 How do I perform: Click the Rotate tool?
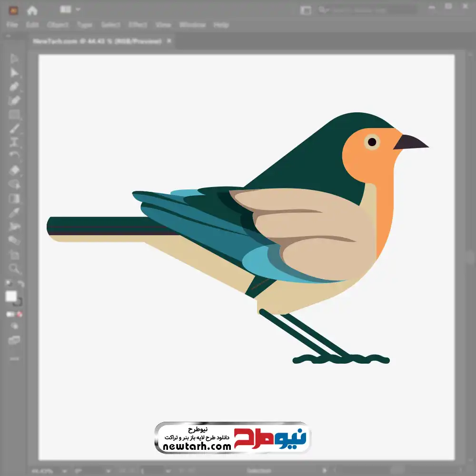coord(14,156)
